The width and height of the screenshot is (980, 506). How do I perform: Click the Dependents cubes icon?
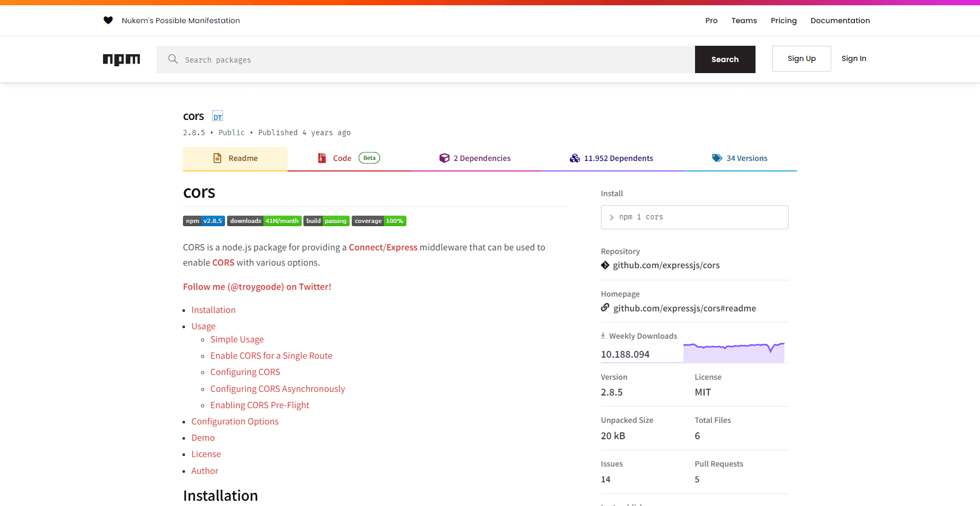(575, 158)
